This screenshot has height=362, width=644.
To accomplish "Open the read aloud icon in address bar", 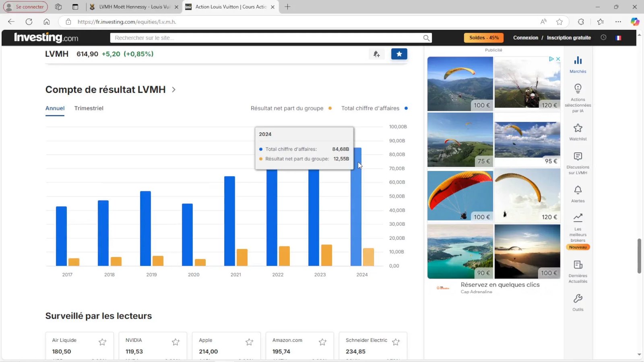I will (543, 22).
